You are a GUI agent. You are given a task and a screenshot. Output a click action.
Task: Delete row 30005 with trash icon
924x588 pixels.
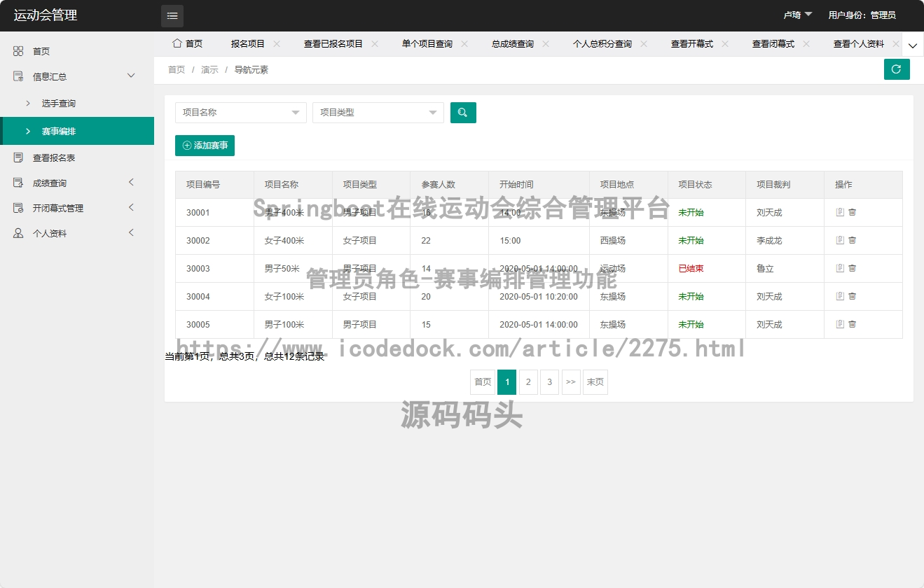853,324
